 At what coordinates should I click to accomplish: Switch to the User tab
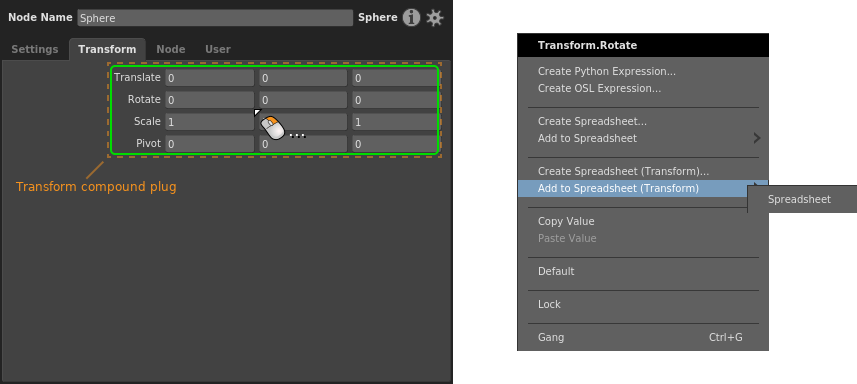[218, 49]
